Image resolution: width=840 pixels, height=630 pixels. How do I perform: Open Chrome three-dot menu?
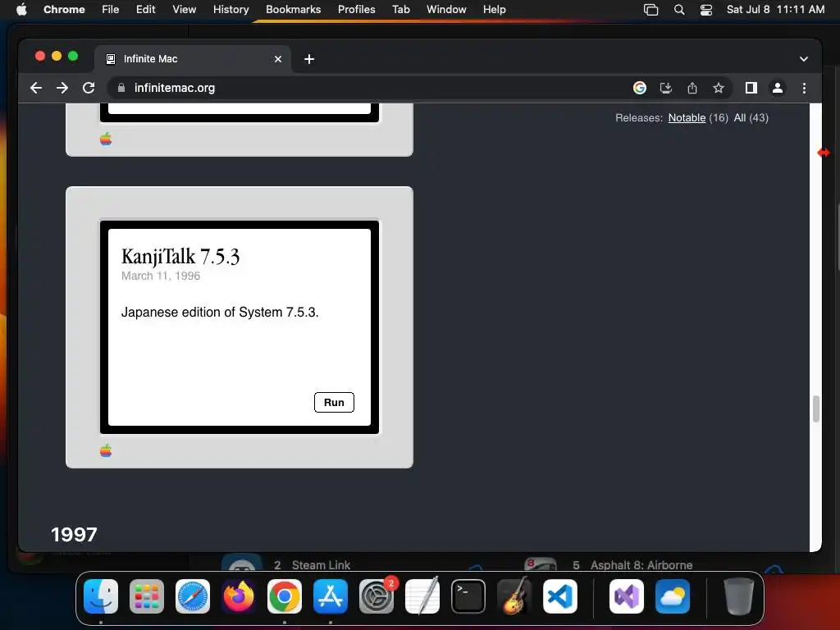pyautogui.click(x=804, y=88)
